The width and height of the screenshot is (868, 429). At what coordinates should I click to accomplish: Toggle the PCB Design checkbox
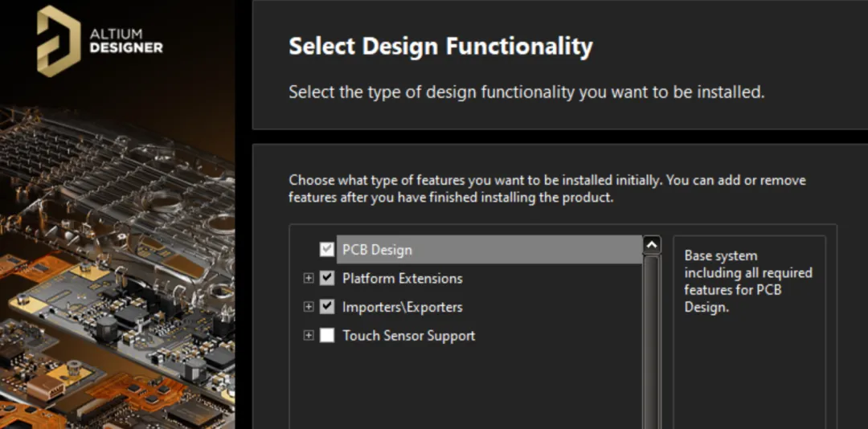click(x=326, y=250)
